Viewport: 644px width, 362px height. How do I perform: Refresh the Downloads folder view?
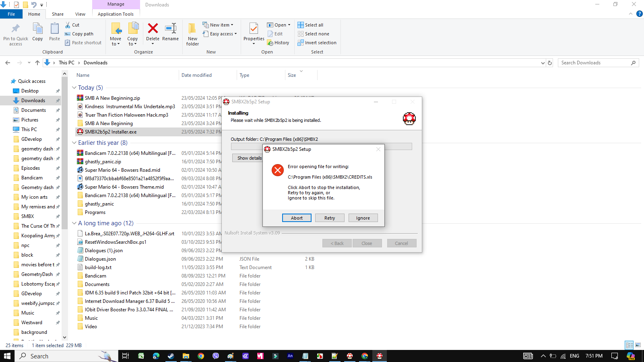pos(550,63)
